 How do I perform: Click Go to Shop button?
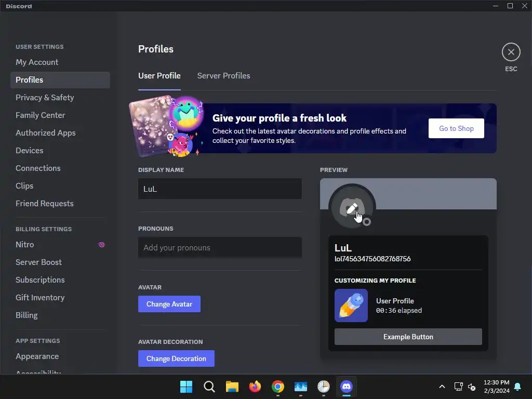coord(456,128)
